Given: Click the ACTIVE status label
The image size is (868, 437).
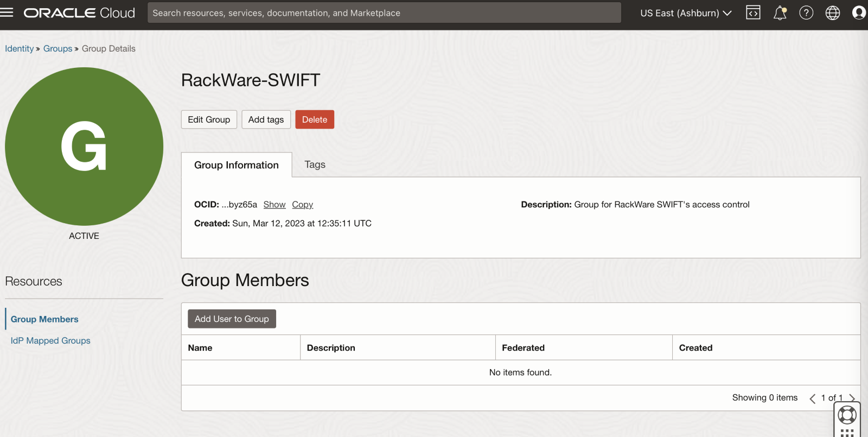Looking at the screenshot, I should point(84,236).
